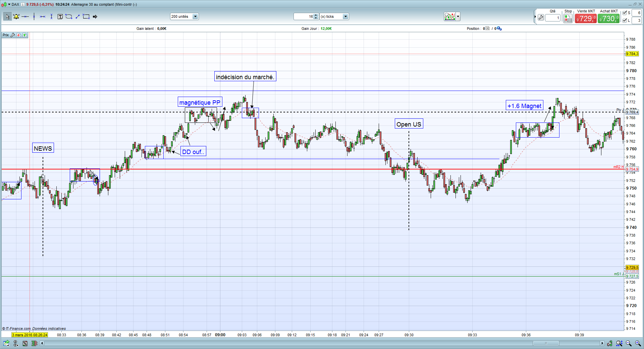The height and width of the screenshot is (349, 644).
Task: Click the candlestick chart icon beside DAX
Action: (x=4, y=4)
